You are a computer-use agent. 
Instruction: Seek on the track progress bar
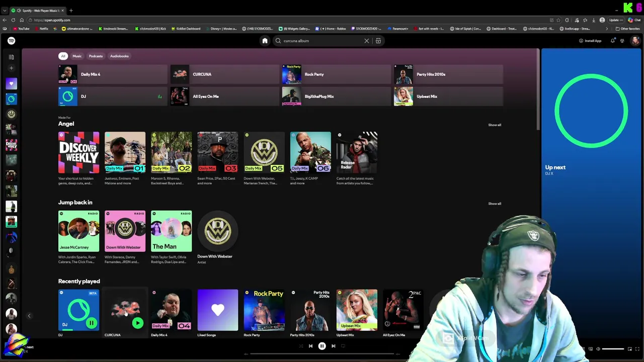pyautogui.click(x=322, y=354)
